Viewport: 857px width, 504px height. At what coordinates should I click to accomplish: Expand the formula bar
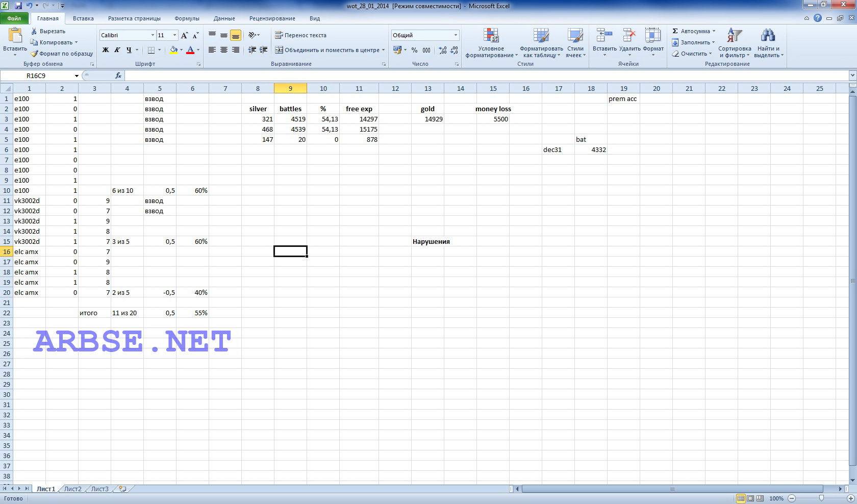tap(852, 75)
